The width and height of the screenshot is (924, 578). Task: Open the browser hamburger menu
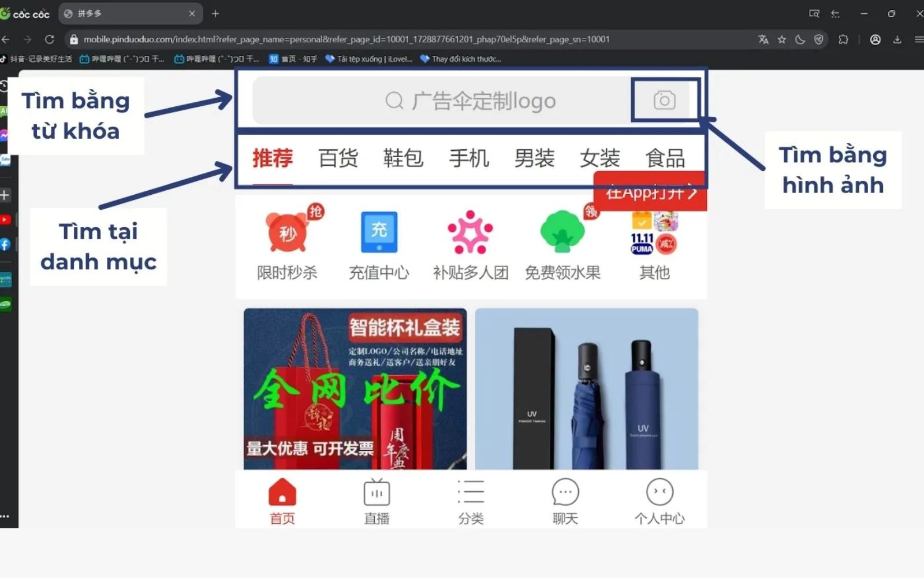pyautogui.click(x=919, y=39)
